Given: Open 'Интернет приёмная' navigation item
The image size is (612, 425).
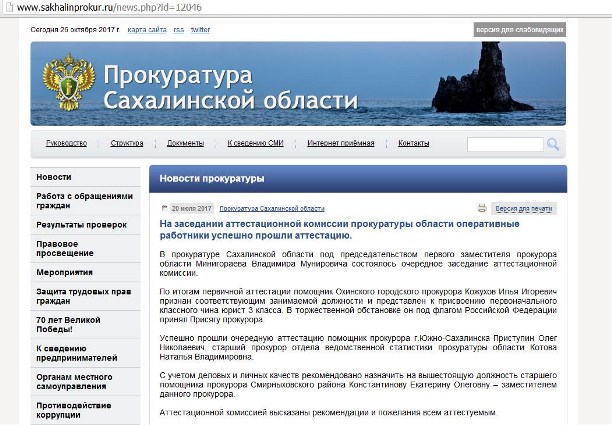Looking at the screenshot, I should 341,143.
